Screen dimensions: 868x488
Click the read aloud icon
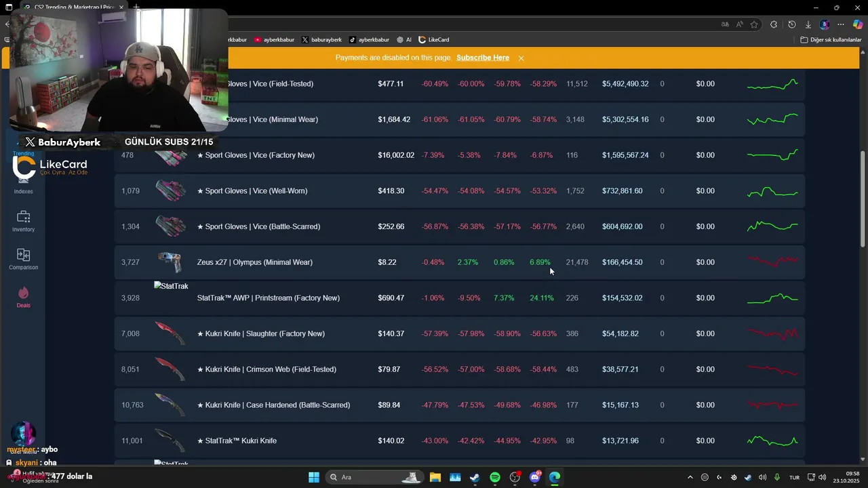(x=740, y=24)
